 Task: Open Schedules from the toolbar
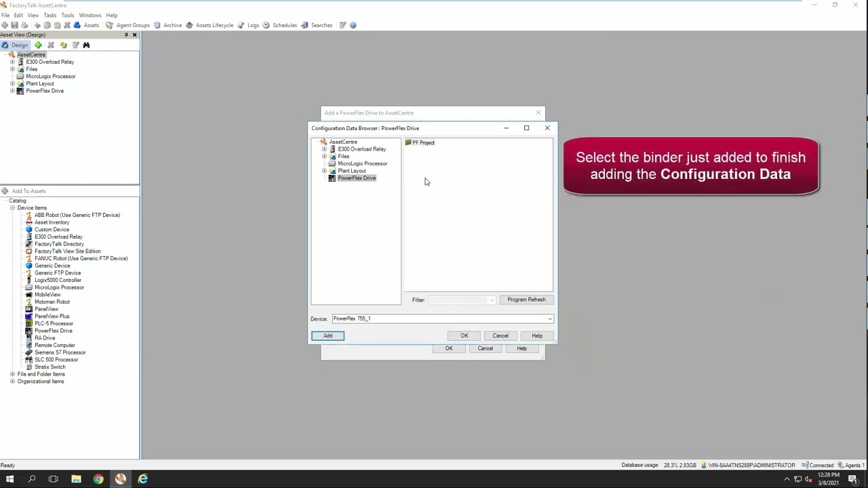click(280, 25)
